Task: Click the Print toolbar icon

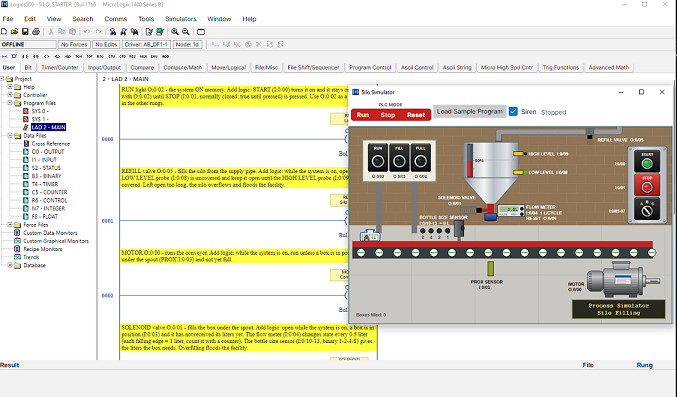Action: 36,32
